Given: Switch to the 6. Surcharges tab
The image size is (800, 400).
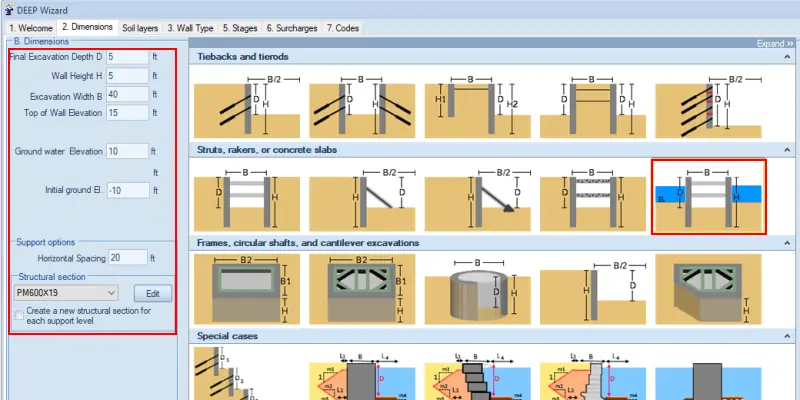Looking at the screenshot, I should pyautogui.click(x=291, y=28).
